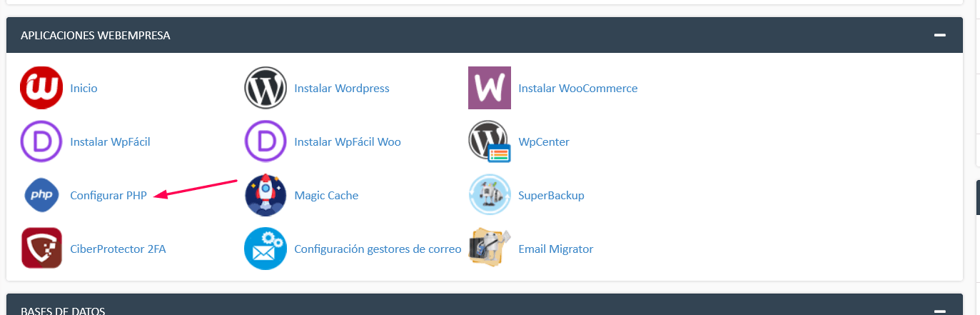Open Configurar PHP link
Image resolution: width=980 pixels, height=315 pixels.
(x=108, y=196)
